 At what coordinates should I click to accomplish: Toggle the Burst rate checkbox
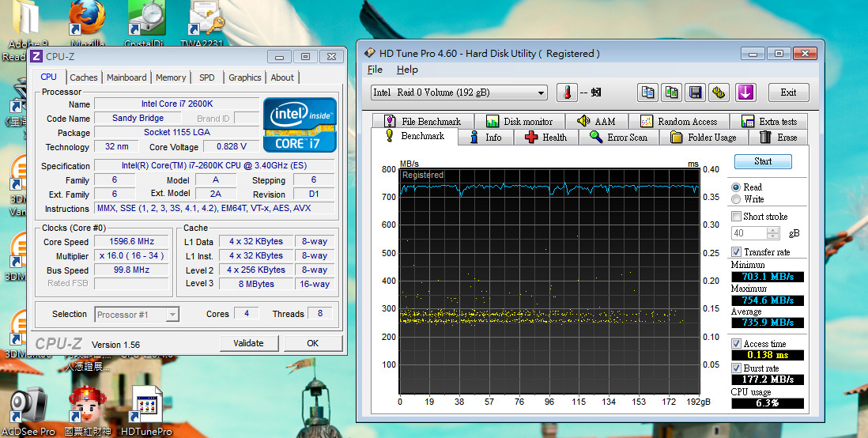pyautogui.click(x=736, y=368)
